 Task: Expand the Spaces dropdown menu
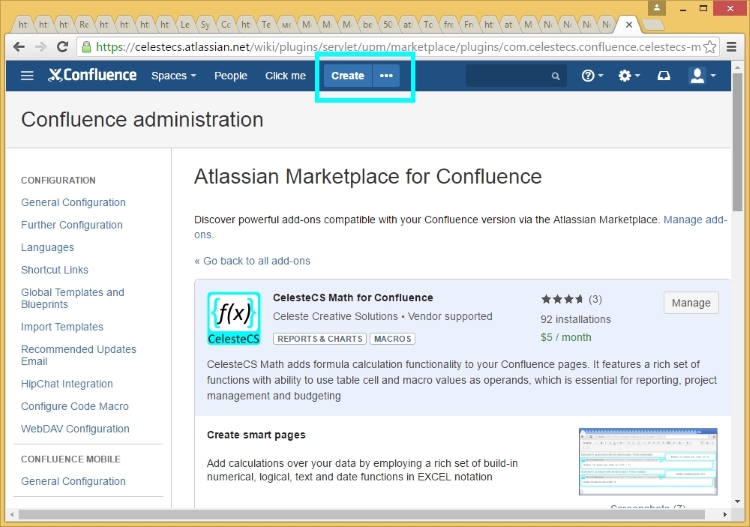(x=174, y=76)
